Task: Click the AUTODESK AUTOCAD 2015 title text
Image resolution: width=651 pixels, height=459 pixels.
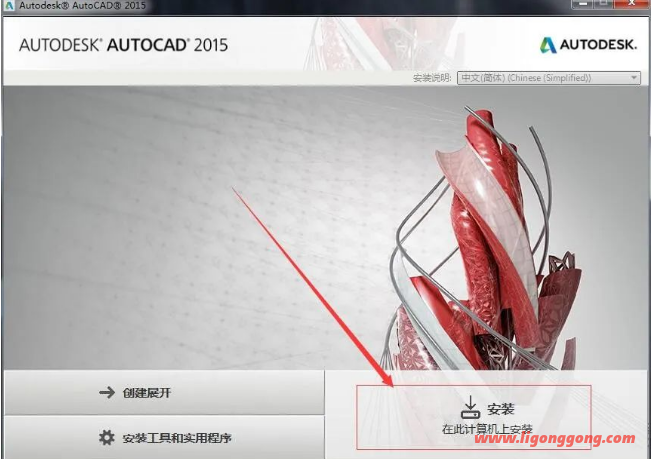Action: pyautogui.click(x=123, y=45)
